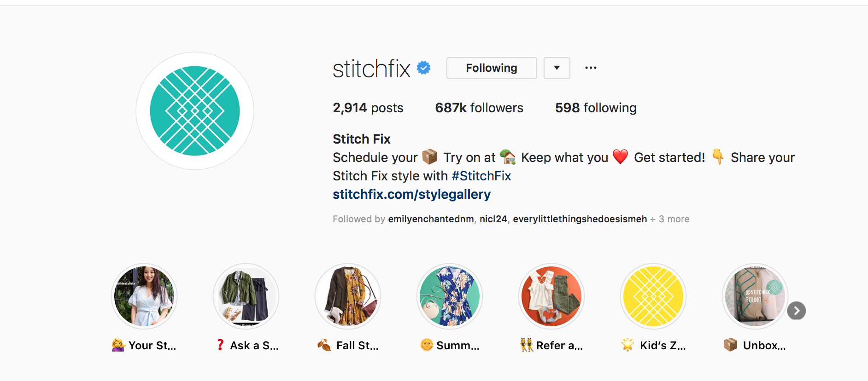Open emilyenchantednm follower profile

coord(431,219)
